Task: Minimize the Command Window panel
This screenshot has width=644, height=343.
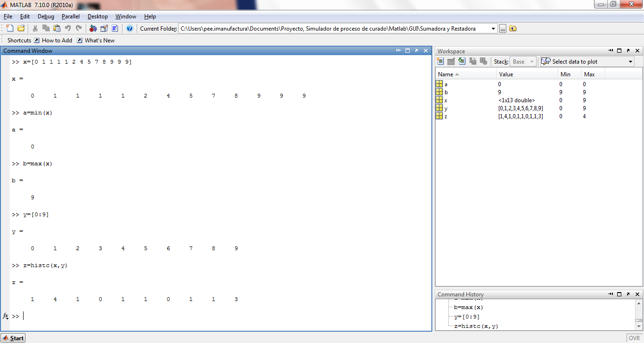Action: pos(399,50)
